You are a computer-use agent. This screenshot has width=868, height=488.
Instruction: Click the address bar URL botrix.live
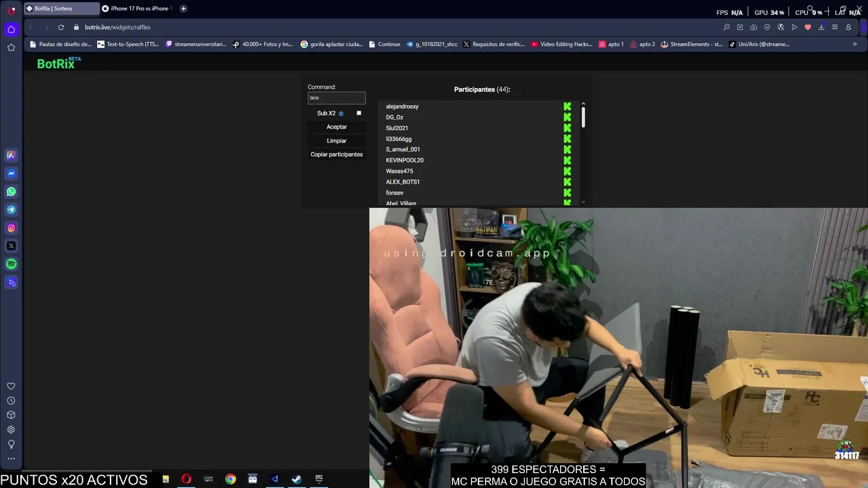pos(117,27)
